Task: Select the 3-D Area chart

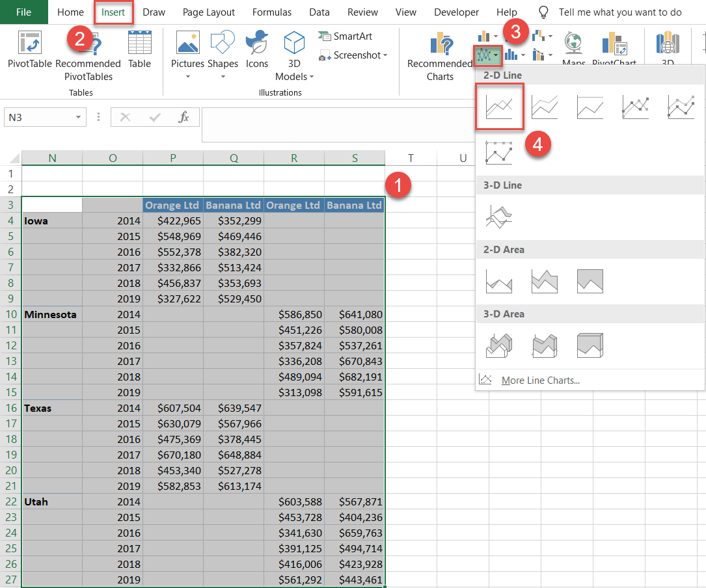Action: [499, 346]
